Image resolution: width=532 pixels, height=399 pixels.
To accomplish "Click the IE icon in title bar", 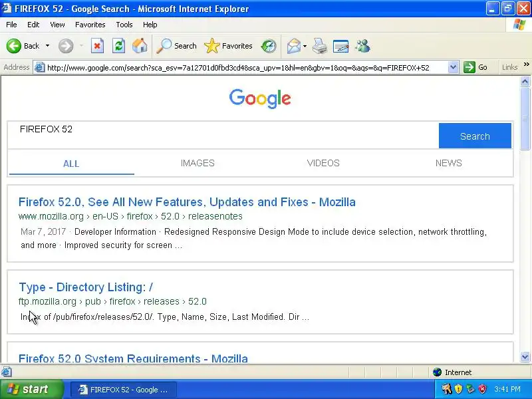I will coord(7,8).
